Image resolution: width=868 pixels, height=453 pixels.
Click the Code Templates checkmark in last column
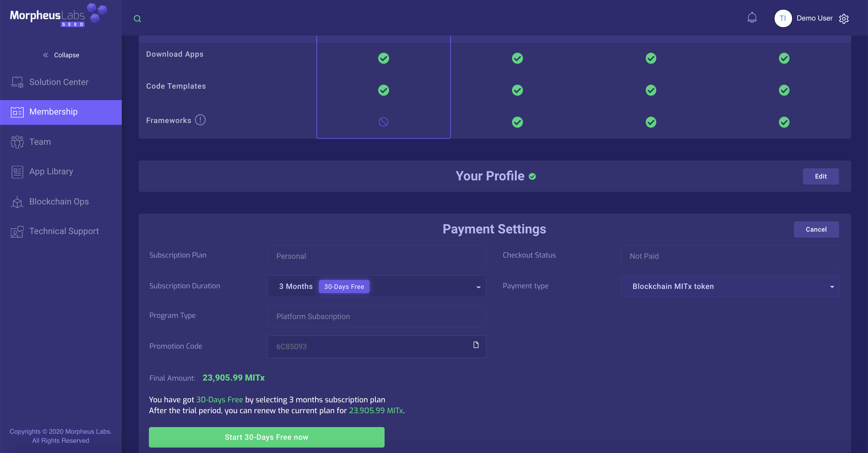[784, 90]
